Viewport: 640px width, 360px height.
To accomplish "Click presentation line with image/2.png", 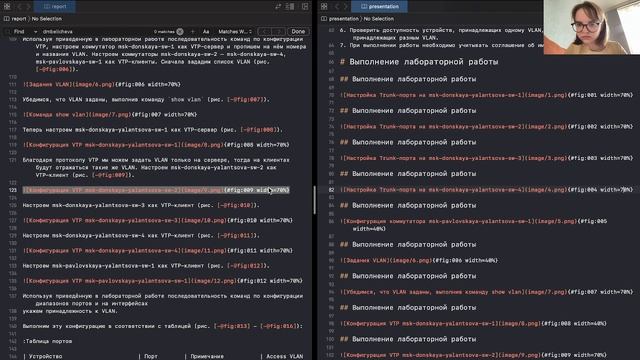I will point(486,127).
